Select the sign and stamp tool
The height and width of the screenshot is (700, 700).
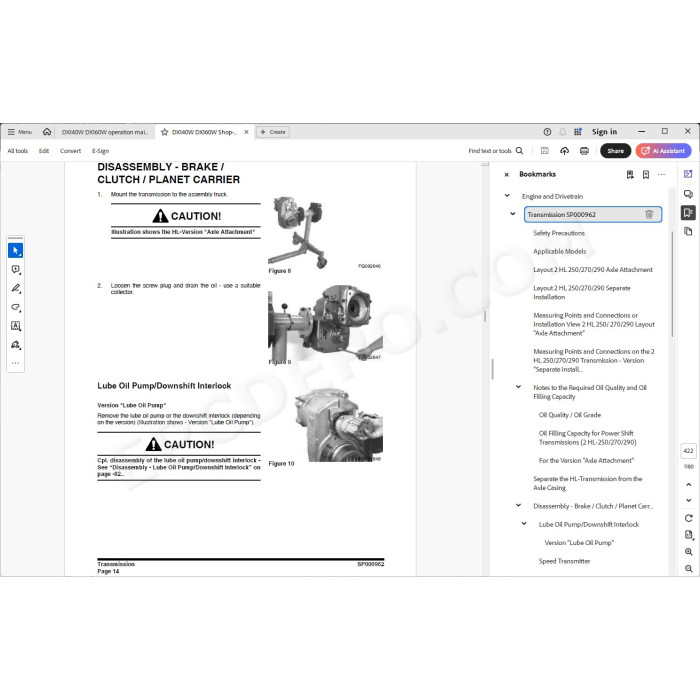click(x=16, y=345)
